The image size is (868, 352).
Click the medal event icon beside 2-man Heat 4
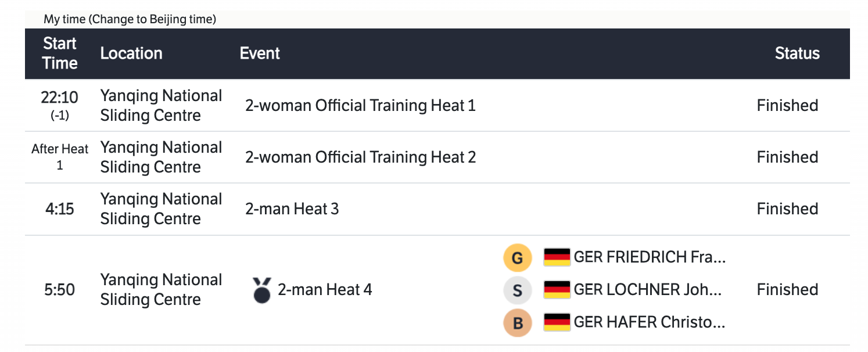point(262,290)
